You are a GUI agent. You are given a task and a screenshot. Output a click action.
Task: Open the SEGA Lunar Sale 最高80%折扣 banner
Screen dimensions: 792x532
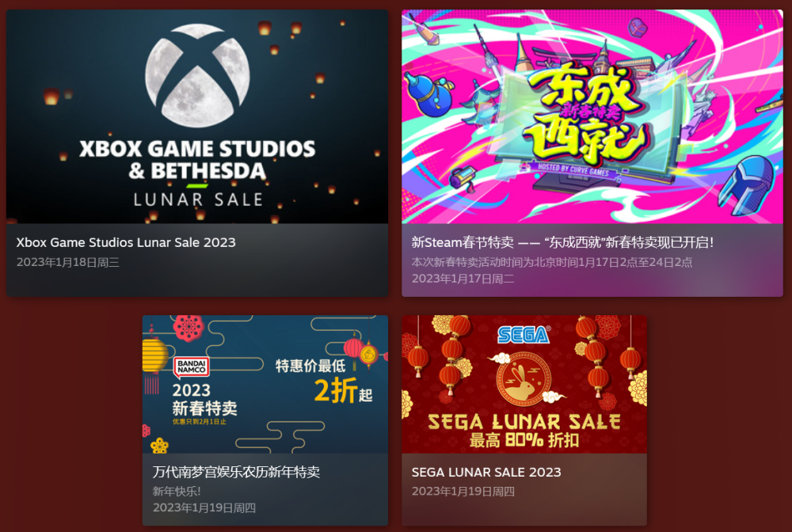tap(524, 384)
